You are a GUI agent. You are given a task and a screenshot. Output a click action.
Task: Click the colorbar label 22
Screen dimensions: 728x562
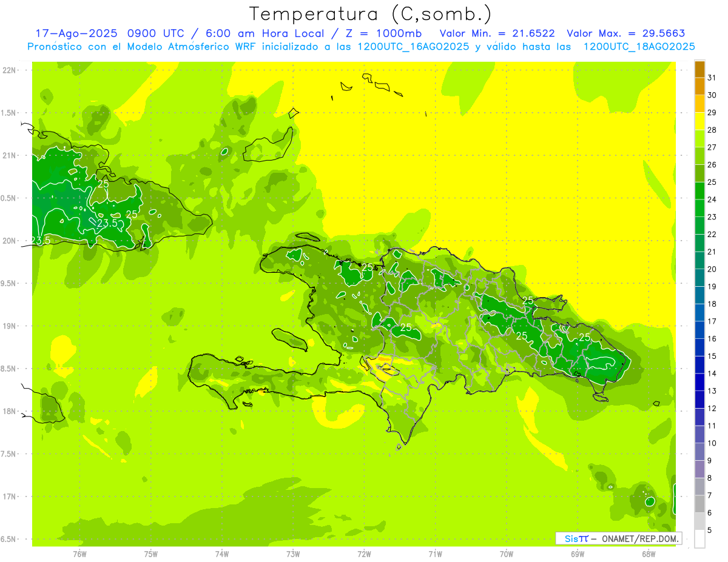click(712, 234)
